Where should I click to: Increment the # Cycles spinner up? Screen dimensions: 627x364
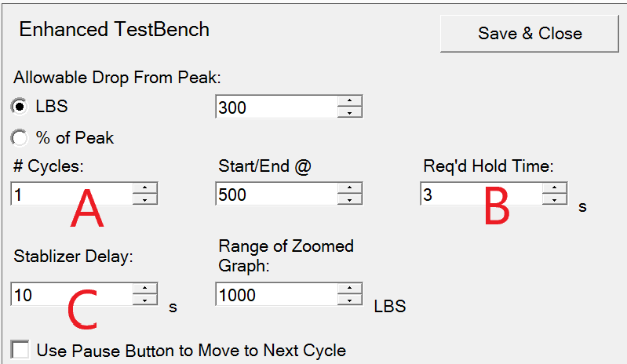pos(144,188)
